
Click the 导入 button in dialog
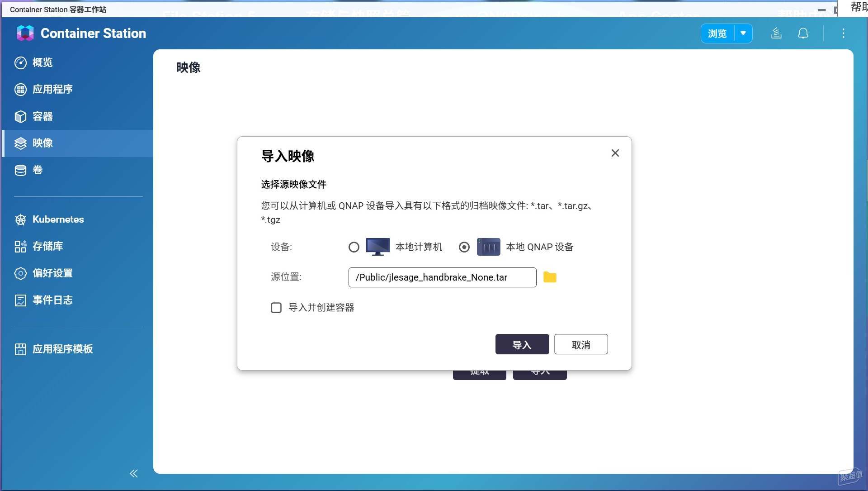click(522, 344)
